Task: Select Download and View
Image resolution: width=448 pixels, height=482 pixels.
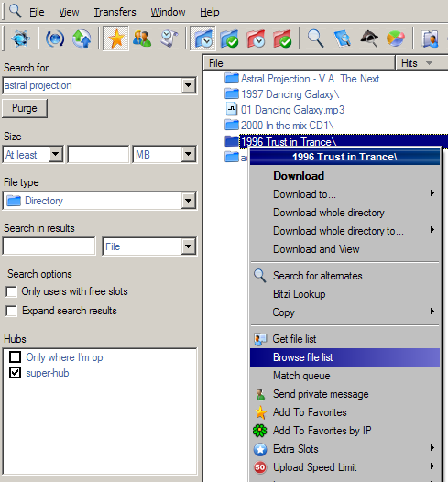Action: pyautogui.click(x=344, y=249)
